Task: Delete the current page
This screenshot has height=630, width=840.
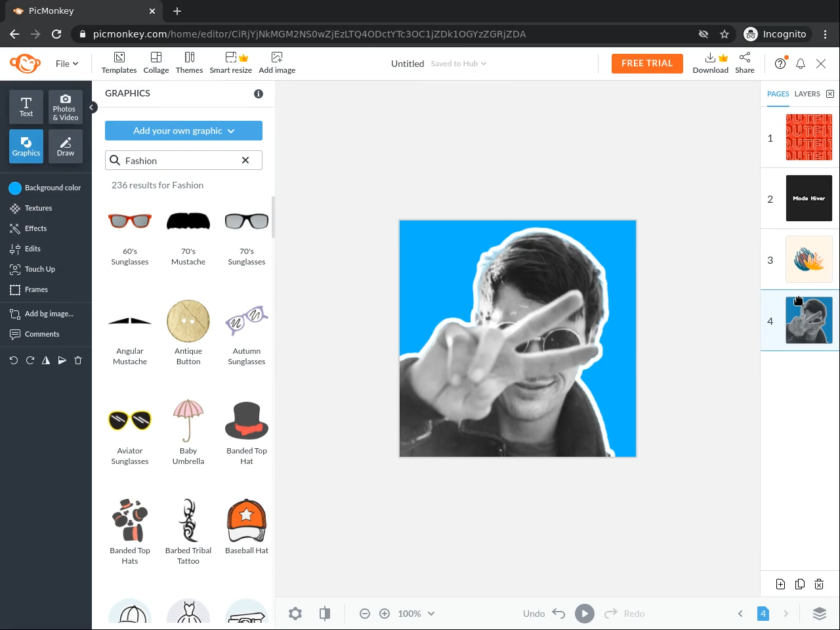Action: [x=819, y=584]
